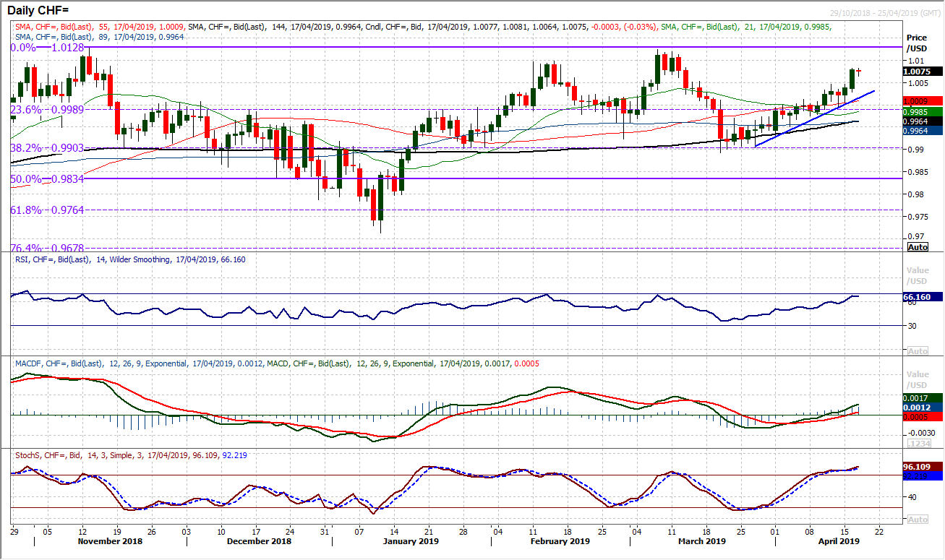Click the blue uptrend line near April candles
This screenshot has width=945, height=560.
tap(814, 118)
